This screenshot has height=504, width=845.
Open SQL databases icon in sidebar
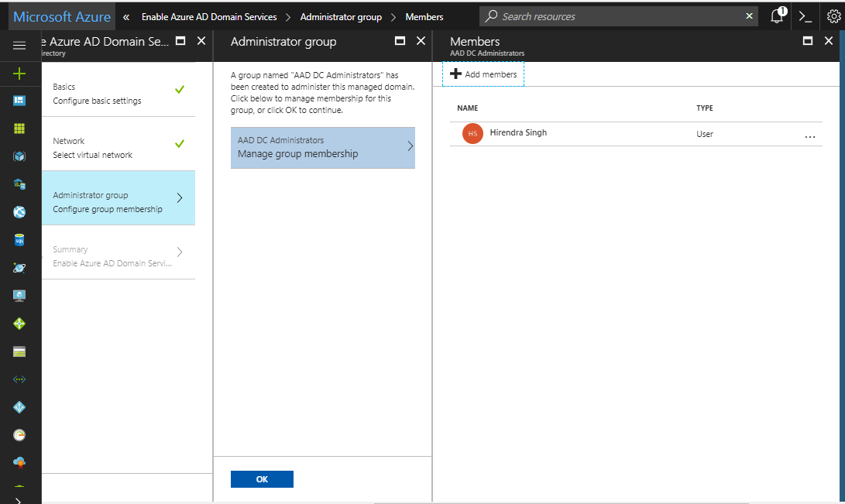pos(19,240)
